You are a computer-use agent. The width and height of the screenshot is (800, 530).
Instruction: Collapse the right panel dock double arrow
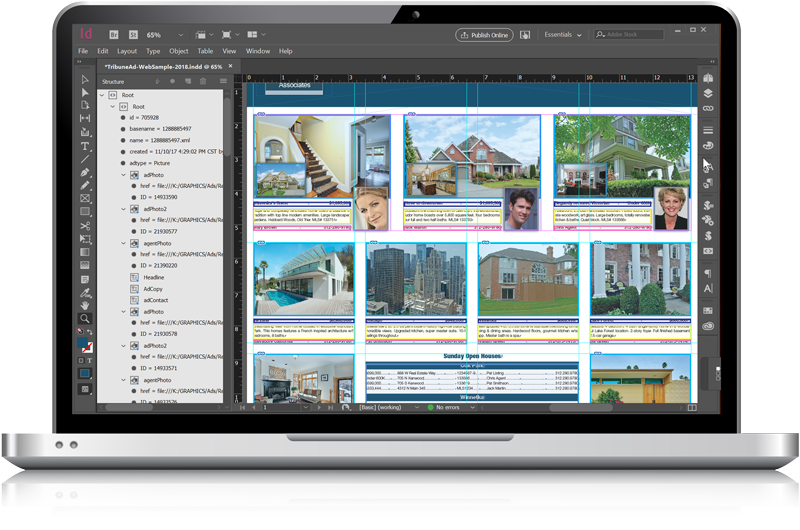click(x=713, y=62)
